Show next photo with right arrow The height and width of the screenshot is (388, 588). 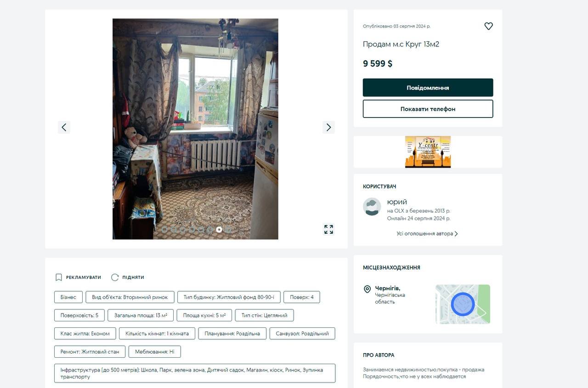tap(328, 127)
